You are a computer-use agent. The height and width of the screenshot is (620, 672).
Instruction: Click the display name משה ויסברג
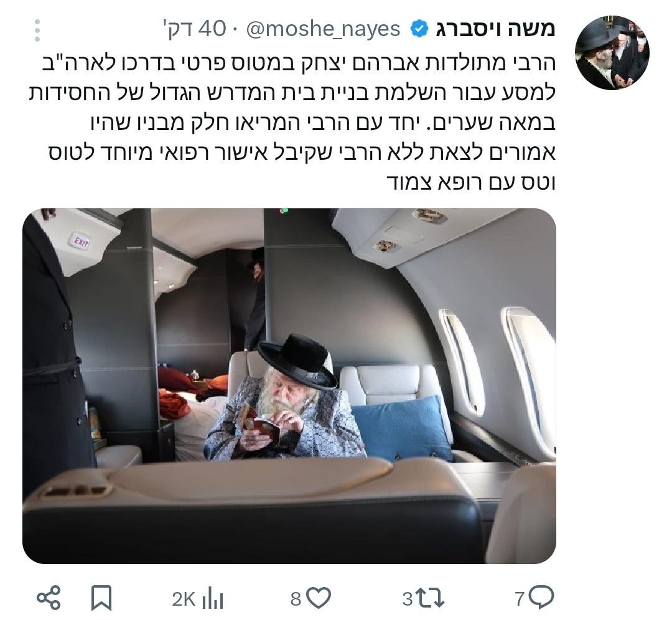coord(495,29)
